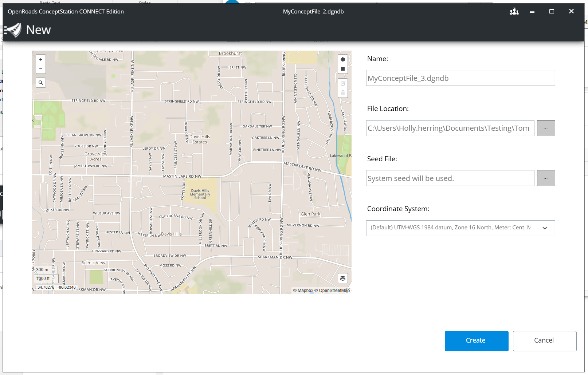The height and width of the screenshot is (375, 588).
Task: Click the Name input field
Action: coord(460,78)
